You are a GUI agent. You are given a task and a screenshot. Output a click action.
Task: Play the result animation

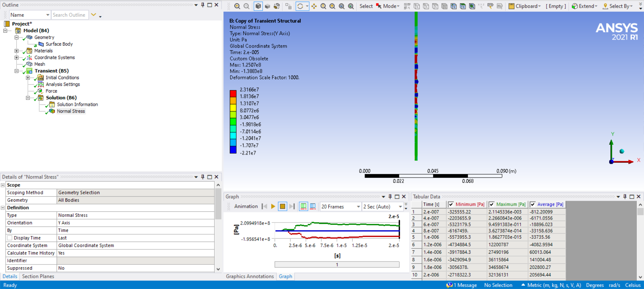pyautogui.click(x=273, y=206)
